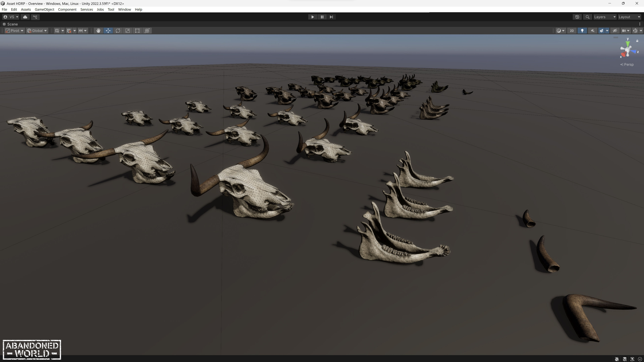Image resolution: width=644 pixels, height=362 pixels.
Task: Toggle scene effects (skybox, fog) button
Action: tap(602, 31)
